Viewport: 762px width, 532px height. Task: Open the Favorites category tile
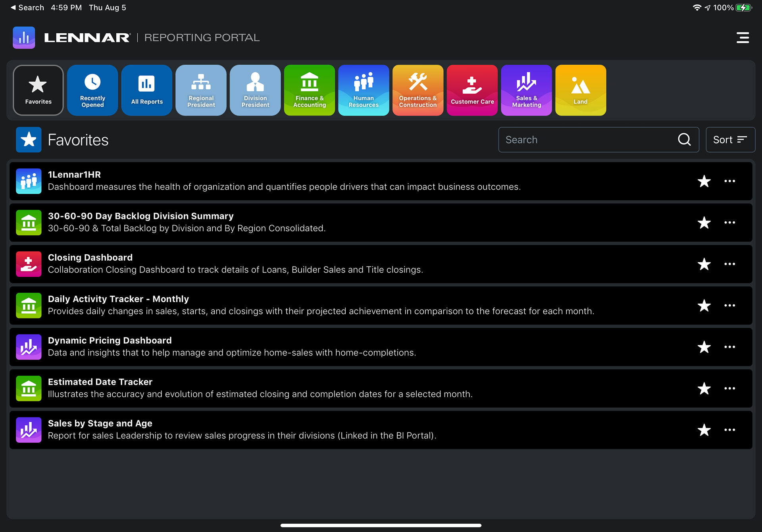tap(38, 90)
